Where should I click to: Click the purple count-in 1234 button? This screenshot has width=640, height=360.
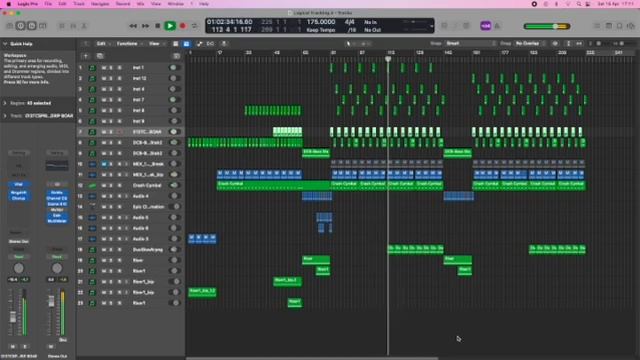485,26
